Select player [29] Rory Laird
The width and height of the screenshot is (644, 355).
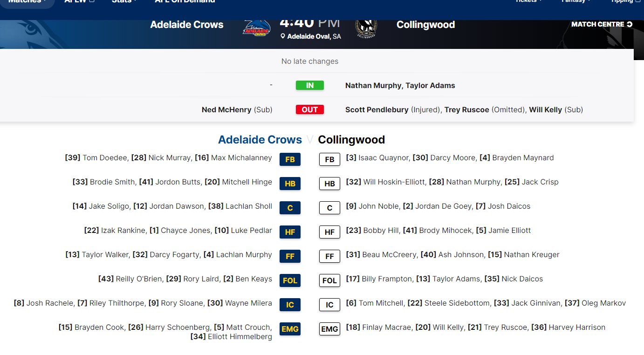193,279
